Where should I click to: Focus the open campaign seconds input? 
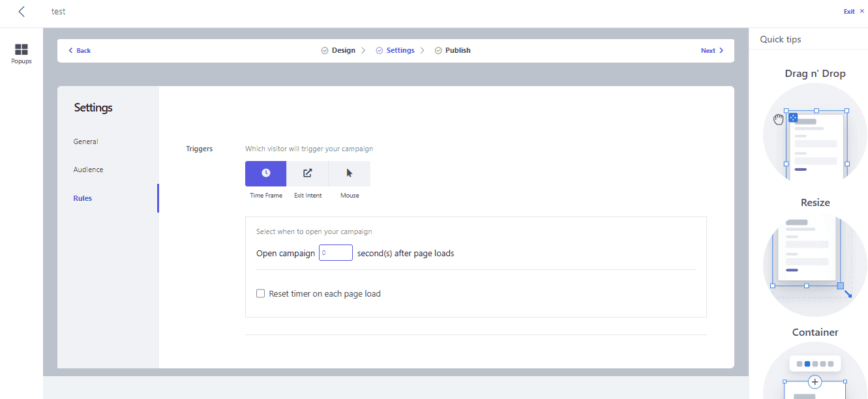[x=336, y=253]
